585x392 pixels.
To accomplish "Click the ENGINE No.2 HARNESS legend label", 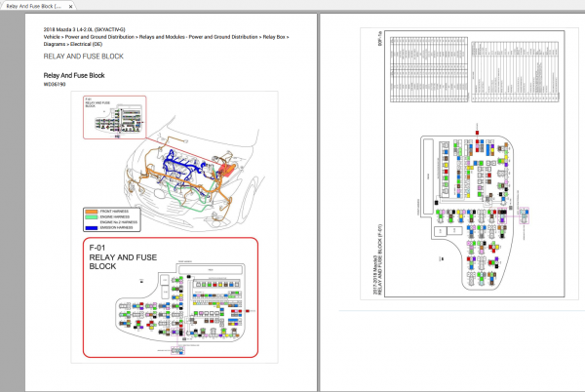I will point(119,222).
